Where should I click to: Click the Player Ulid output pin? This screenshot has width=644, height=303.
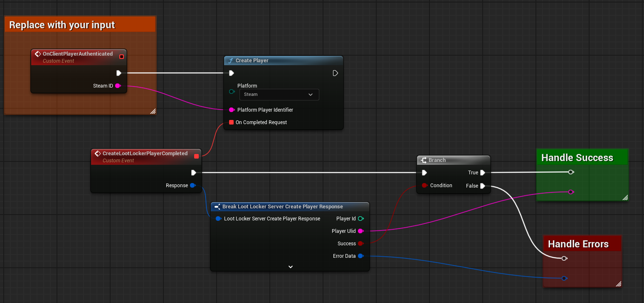point(360,231)
